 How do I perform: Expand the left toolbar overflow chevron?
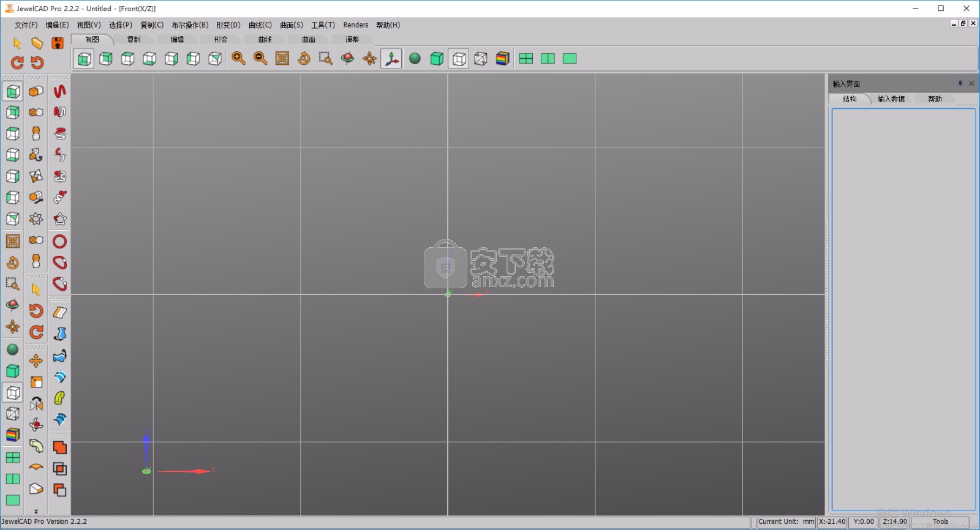pyautogui.click(x=36, y=511)
